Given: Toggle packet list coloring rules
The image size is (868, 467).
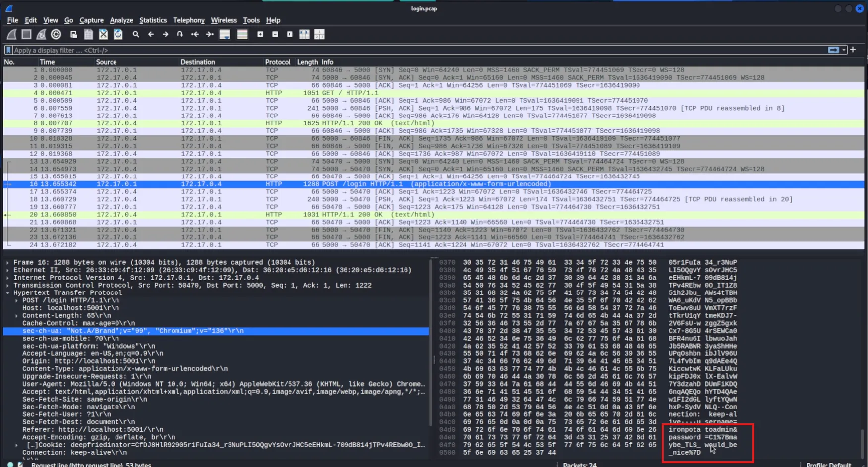Looking at the screenshot, I should [242, 34].
